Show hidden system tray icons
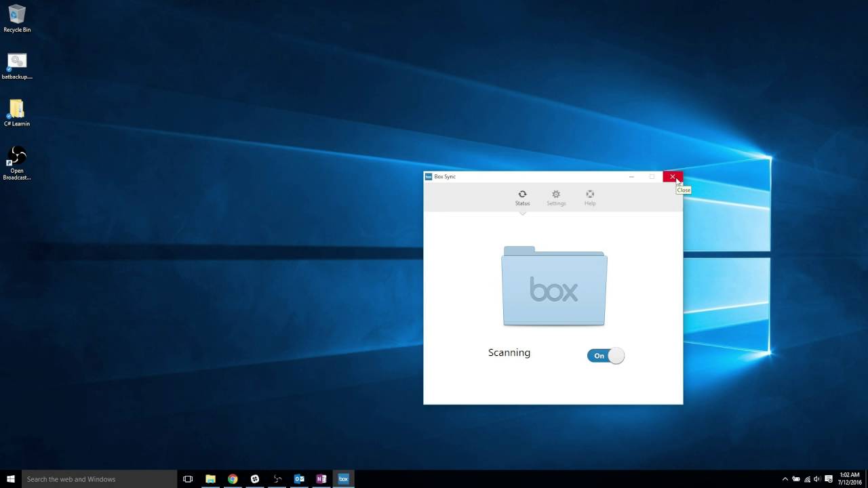868x488 pixels. (x=785, y=479)
